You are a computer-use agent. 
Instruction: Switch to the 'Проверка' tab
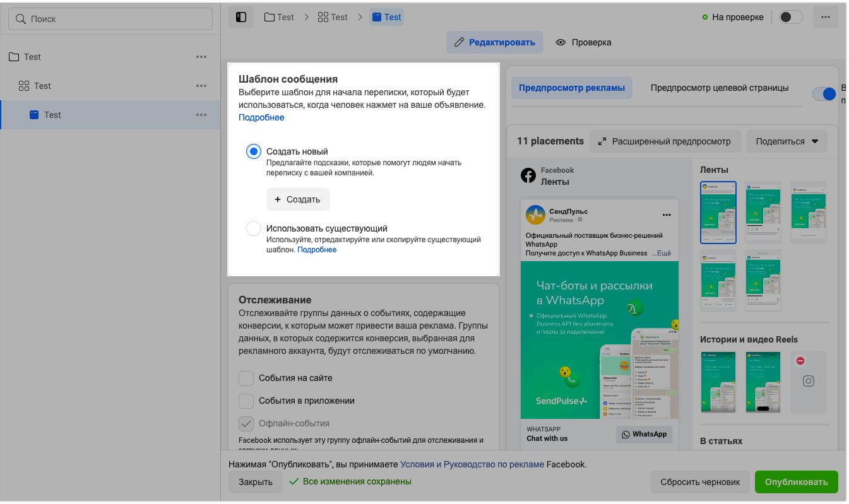pos(583,42)
